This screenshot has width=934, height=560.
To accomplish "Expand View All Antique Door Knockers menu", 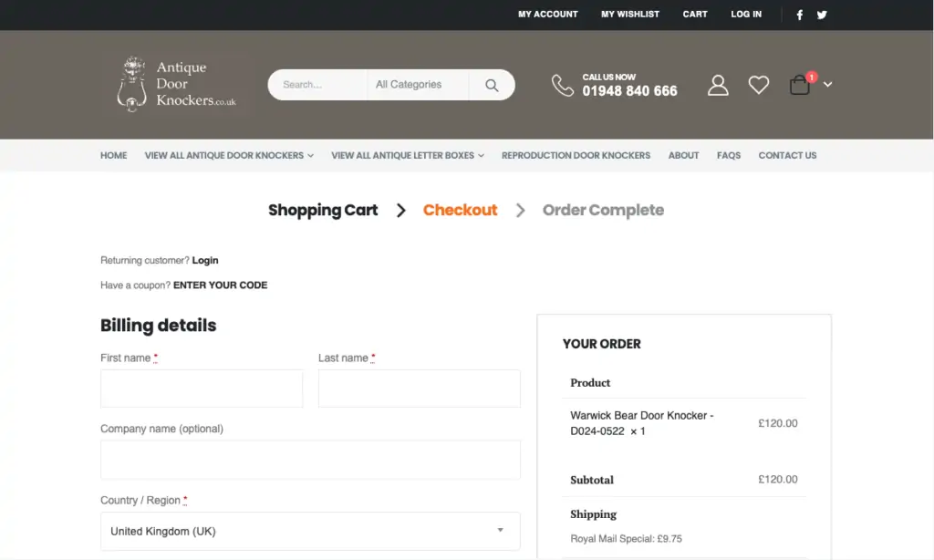I will [x=229, y=155].
